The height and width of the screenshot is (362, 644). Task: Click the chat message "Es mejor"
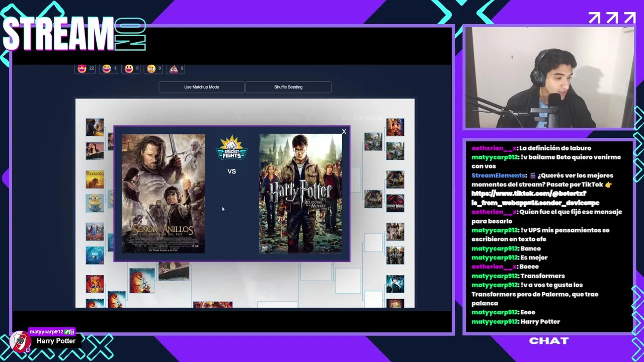(534, 257)
